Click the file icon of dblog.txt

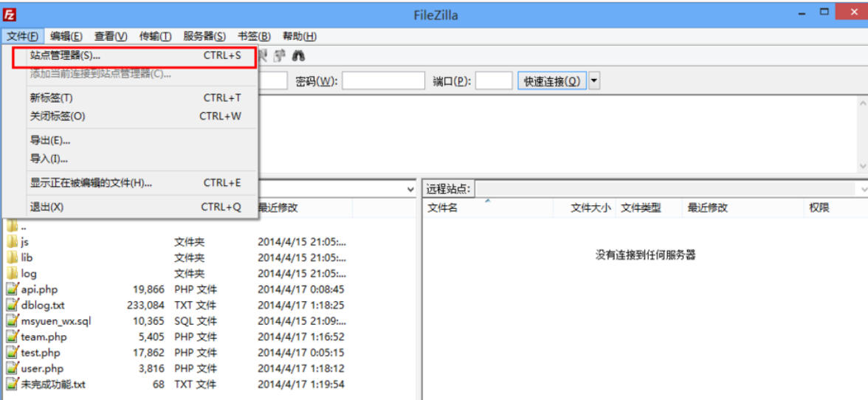12,305
